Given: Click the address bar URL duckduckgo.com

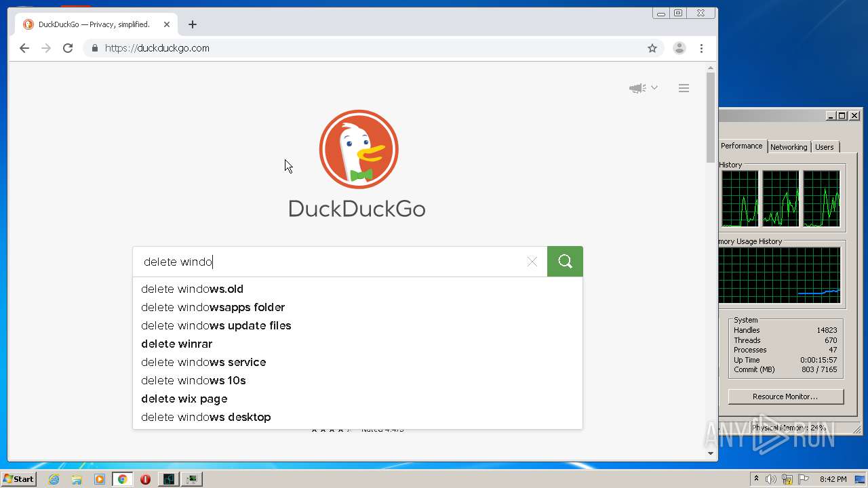Looking at the screenshot, I should coord(157,48).
